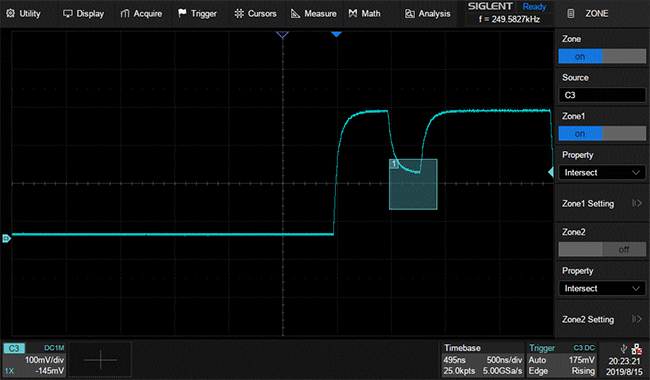This screenshot has width=650, height=380.
Task: Click the C3 channel ground offset marker
Action: [x=6, y=238]
